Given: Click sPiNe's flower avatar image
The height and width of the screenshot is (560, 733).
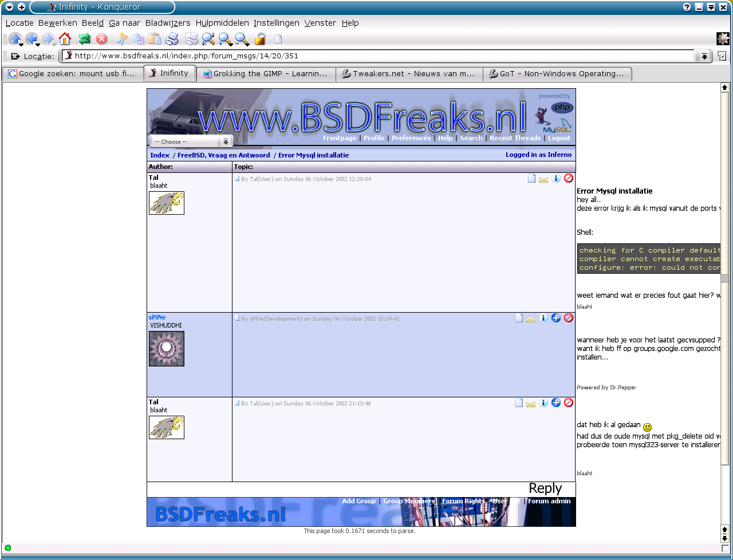Looking at the screenshot, I should tap(167, 349).
